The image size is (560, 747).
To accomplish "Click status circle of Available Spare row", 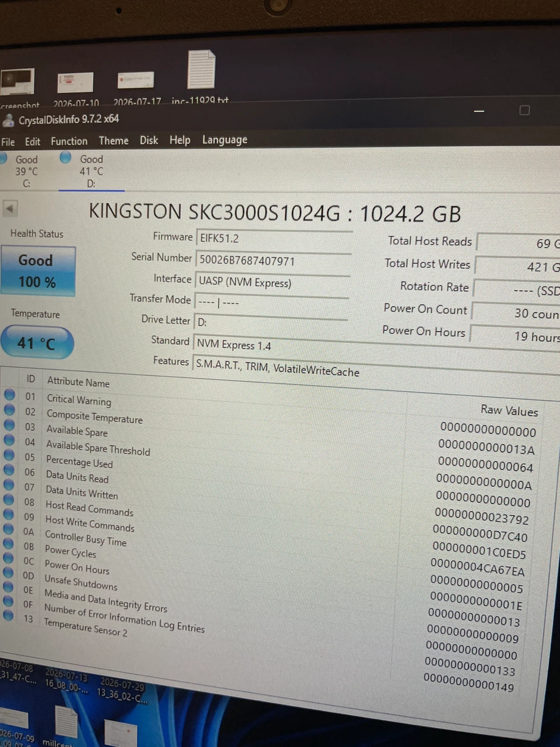I will (9, 425).
